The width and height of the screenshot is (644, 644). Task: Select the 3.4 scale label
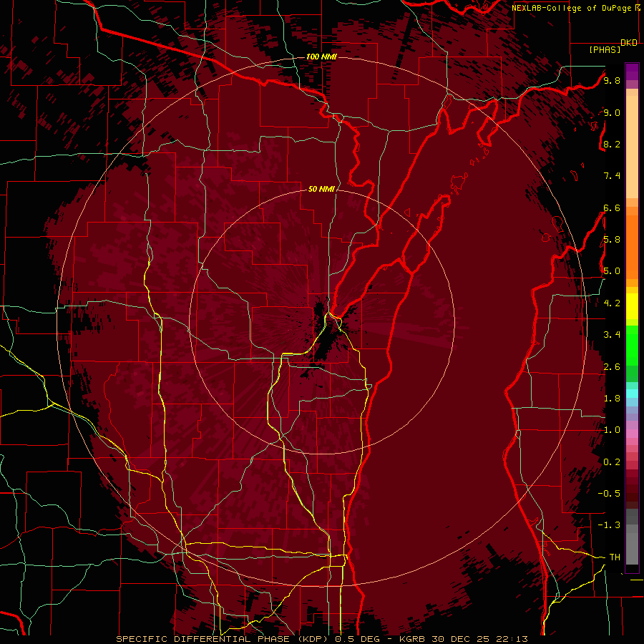click(612, 335)
